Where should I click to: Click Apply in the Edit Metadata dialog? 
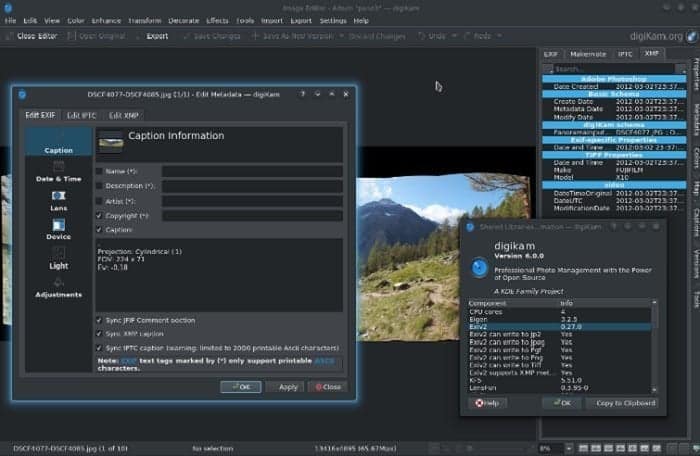(285, 387)
